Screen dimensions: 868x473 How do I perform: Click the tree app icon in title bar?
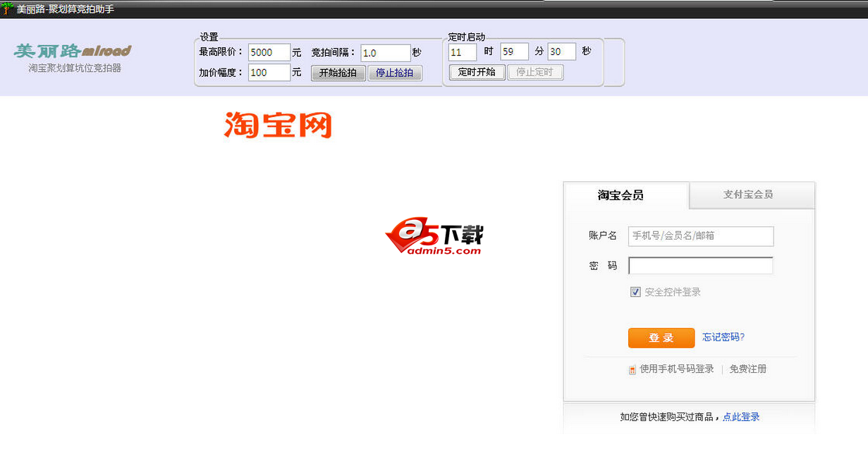[8, 8]
